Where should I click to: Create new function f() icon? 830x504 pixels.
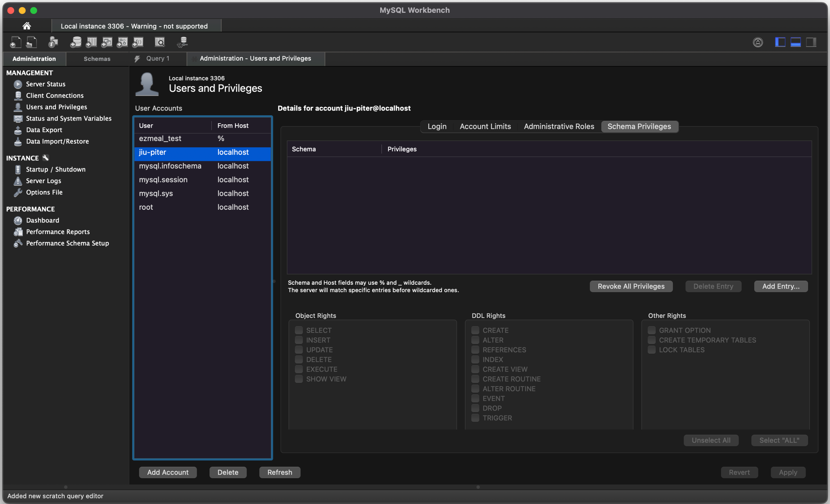point(138,42)
